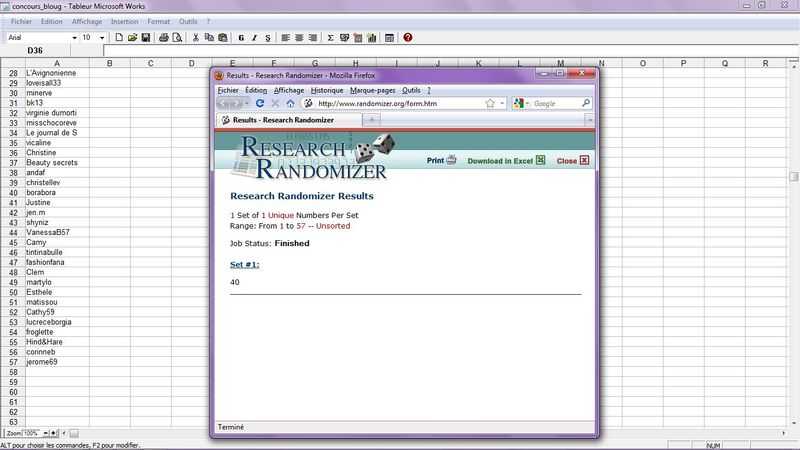Click the zoom-in plus button in Works

[x=54, y=433]
